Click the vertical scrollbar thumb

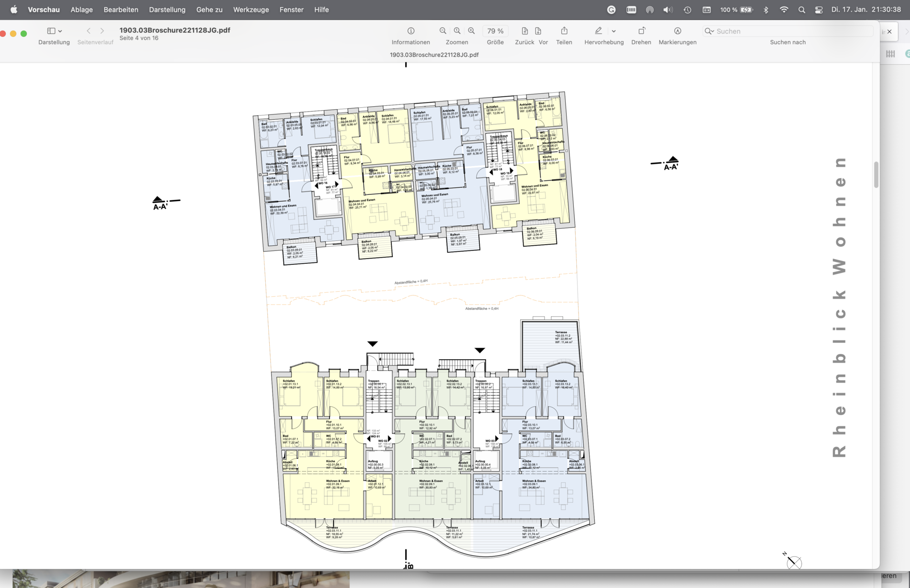point(876,175)
